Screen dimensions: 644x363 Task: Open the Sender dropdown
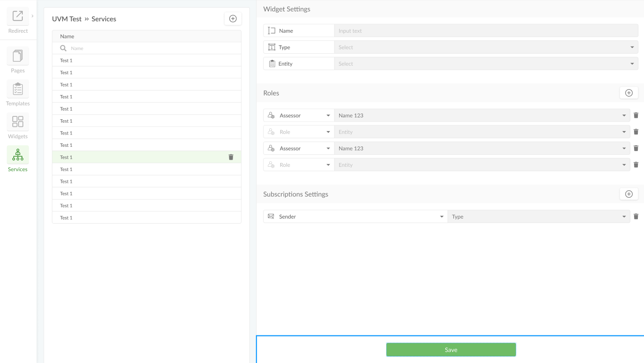[355, 217]
